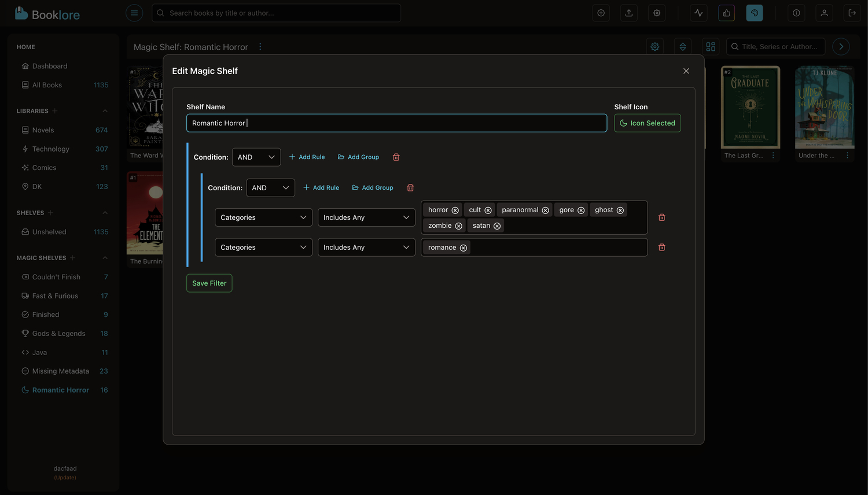The image size is (868, 495).
Task: Open the outer AND condition dropdown
Action: (256, 157)
